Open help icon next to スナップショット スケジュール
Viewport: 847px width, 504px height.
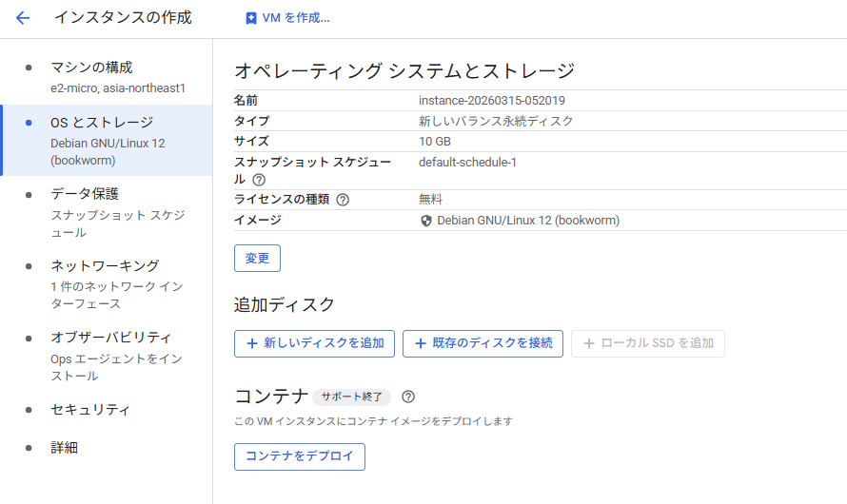259,180
